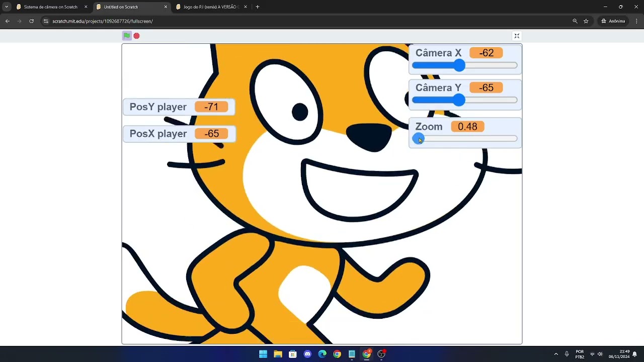Click POR PTB2 language indicator
644x362 pixels.
(x=580, y=354)
